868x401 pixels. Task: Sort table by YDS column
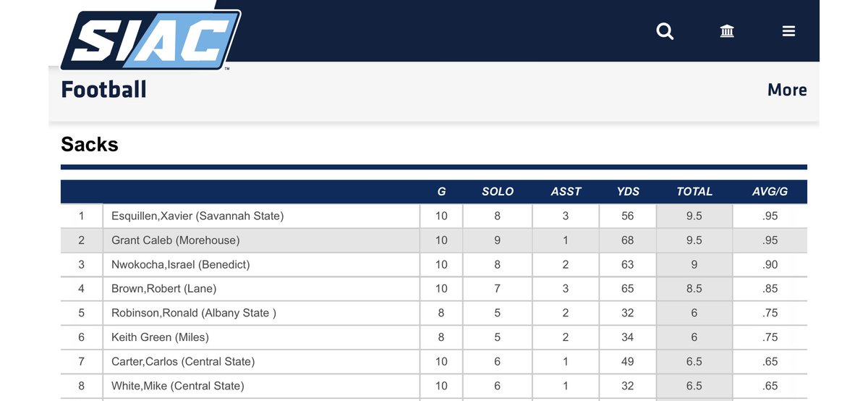click(627, 192)
